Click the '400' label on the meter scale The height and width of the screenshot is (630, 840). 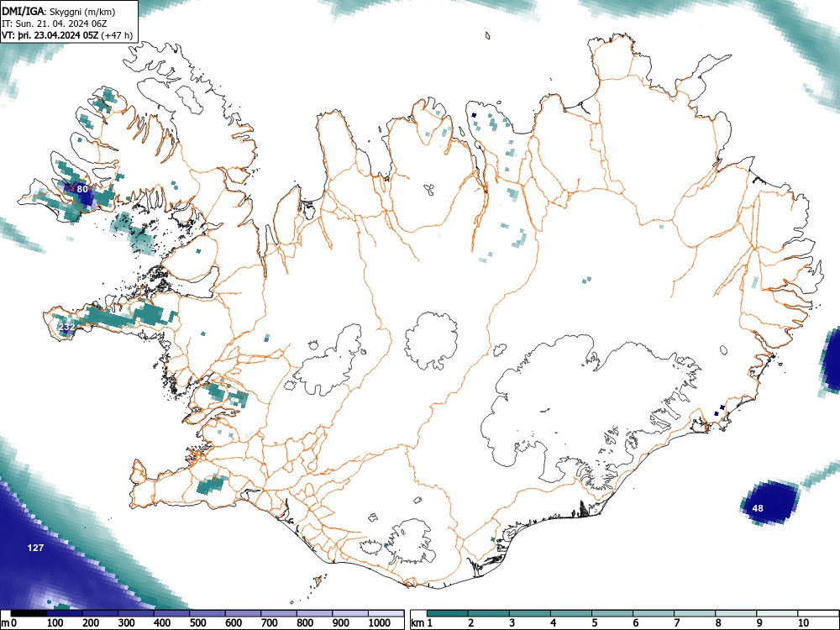[162, 623]
